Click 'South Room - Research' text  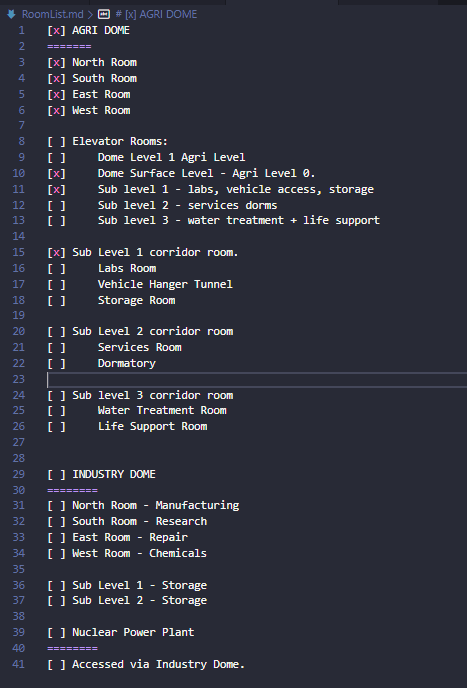(x=140, y=521)
